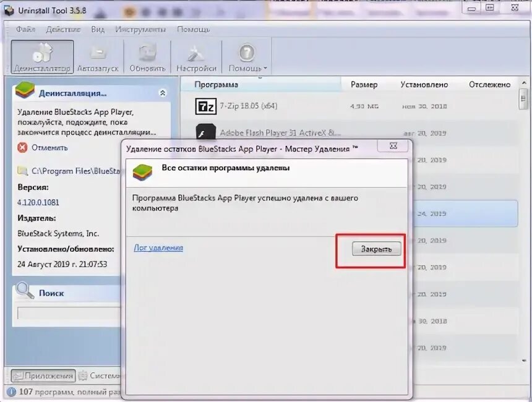This screenshot has height=402, width=532.
Task: Click the BlueStacks icon in Деинсталляция panel
Action: coord(25,90)
